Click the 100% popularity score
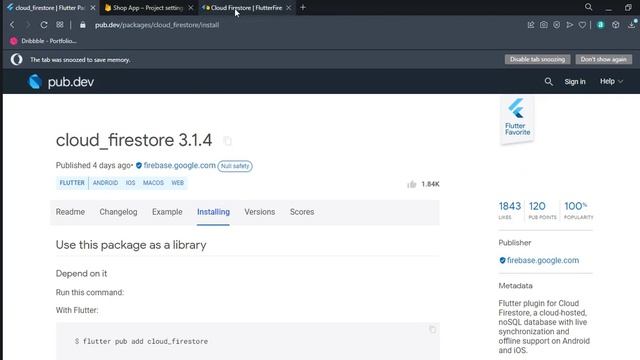 (x=578, y=210)
